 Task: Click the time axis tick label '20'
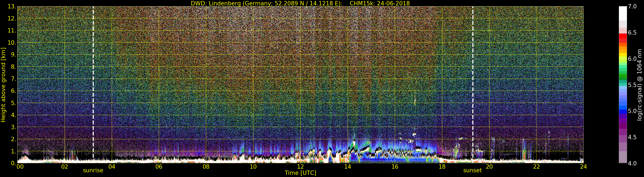[489, 166]
